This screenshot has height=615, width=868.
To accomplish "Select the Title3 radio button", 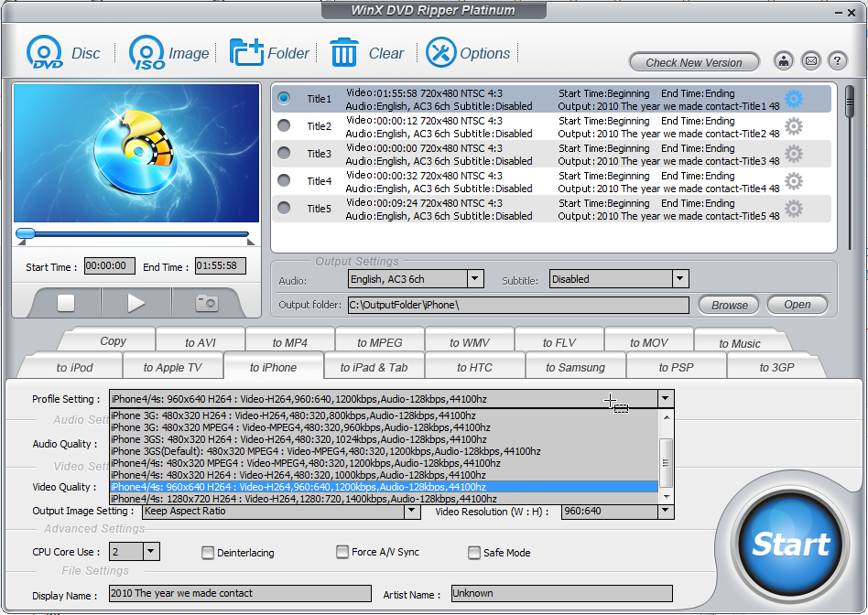I will click(284, 153).
